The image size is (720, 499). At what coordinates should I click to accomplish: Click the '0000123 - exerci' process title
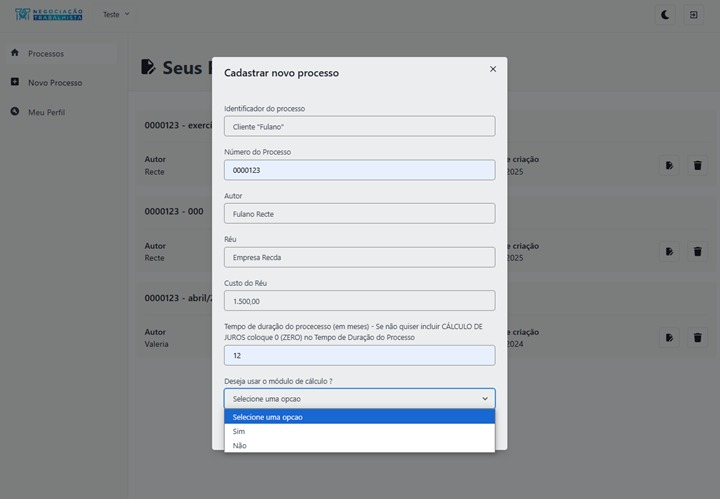pyautogui.click(x=178, y=125)
